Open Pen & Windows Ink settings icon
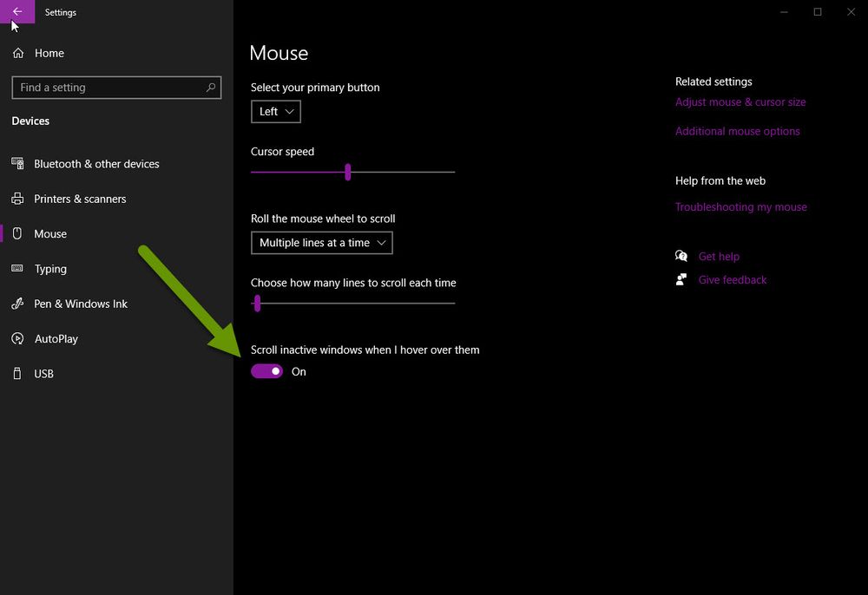Screen dimensions: 868x595 [x=17, y=304]
